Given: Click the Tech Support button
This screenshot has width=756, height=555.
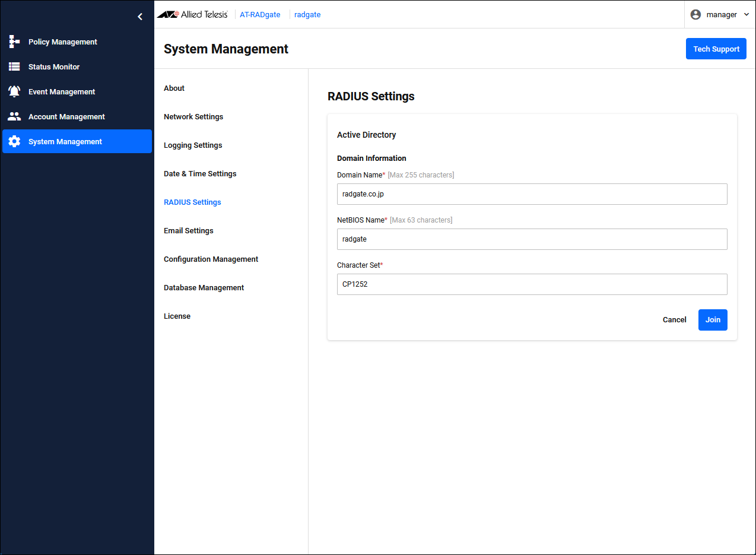Looking at the screenshot, I should tap(716, 49).
